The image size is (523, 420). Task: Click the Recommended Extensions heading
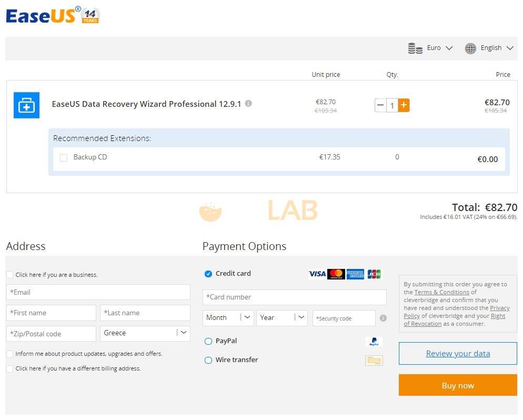coord(102,138)
